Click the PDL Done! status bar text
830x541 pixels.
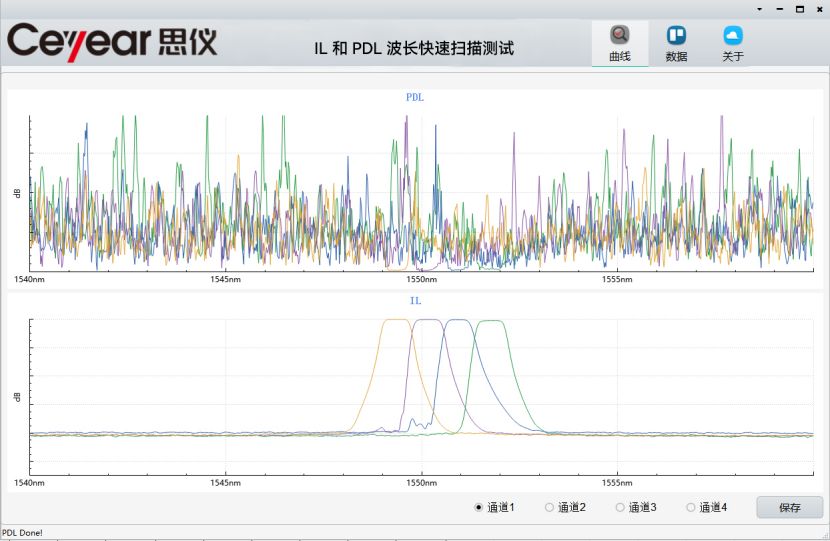[x=22, y=533]
